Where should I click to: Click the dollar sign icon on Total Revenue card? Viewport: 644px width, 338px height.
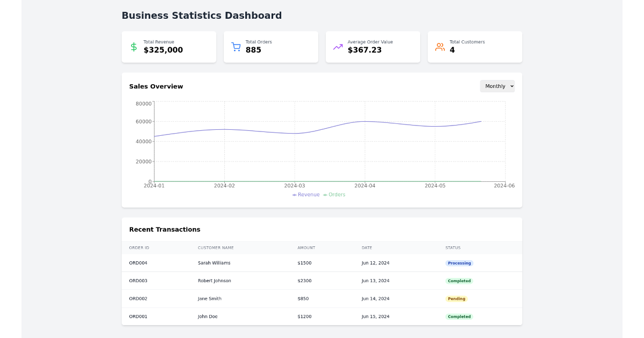[133, 47]
